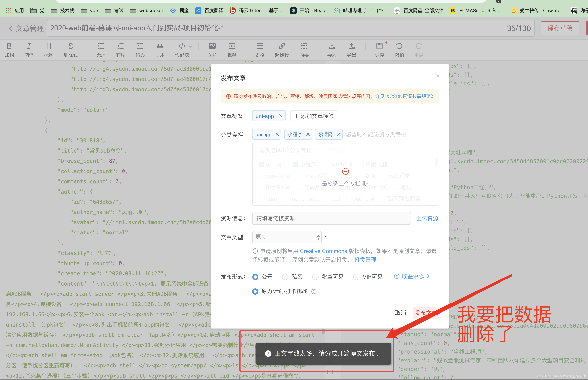
Task: Open the Creative Commons link
Action: coord(323,251)
